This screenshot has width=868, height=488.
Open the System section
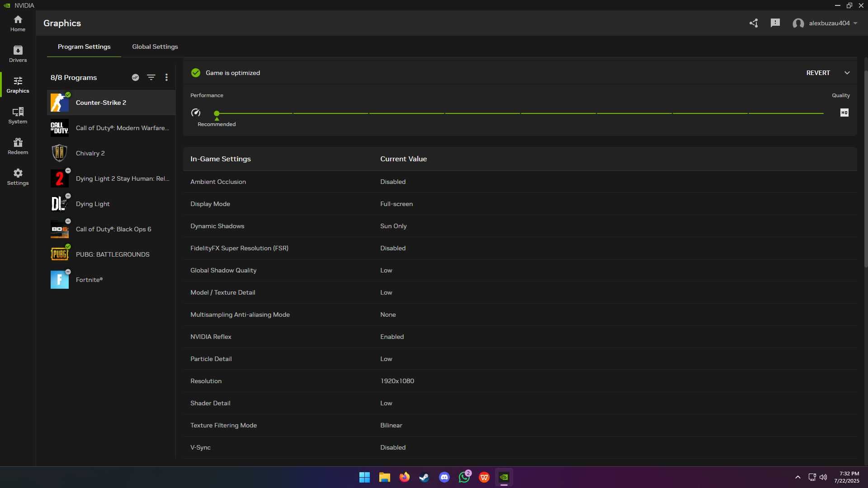click(18, 116)
